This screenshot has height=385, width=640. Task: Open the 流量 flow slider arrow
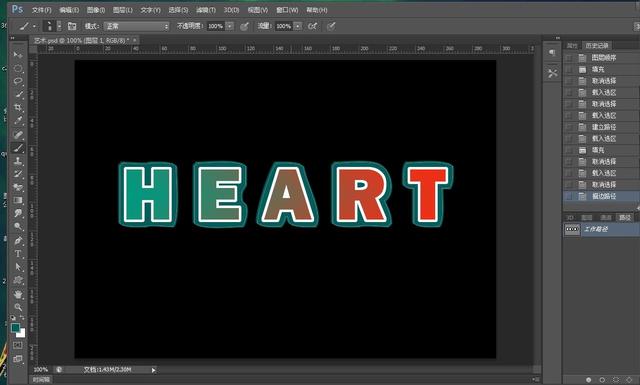click(298, 26)
